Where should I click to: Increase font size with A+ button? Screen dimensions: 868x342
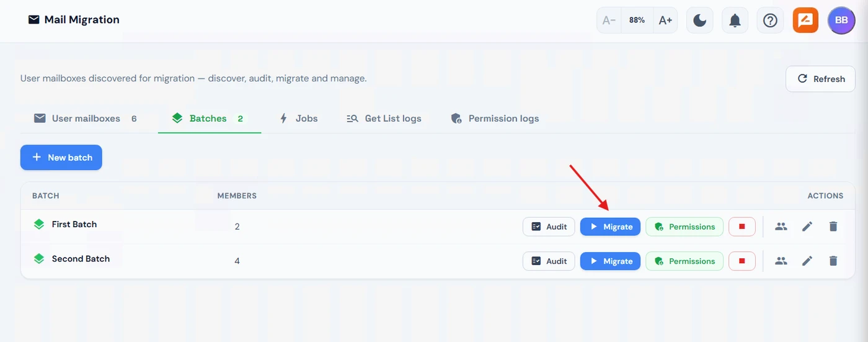pos(665,20)
